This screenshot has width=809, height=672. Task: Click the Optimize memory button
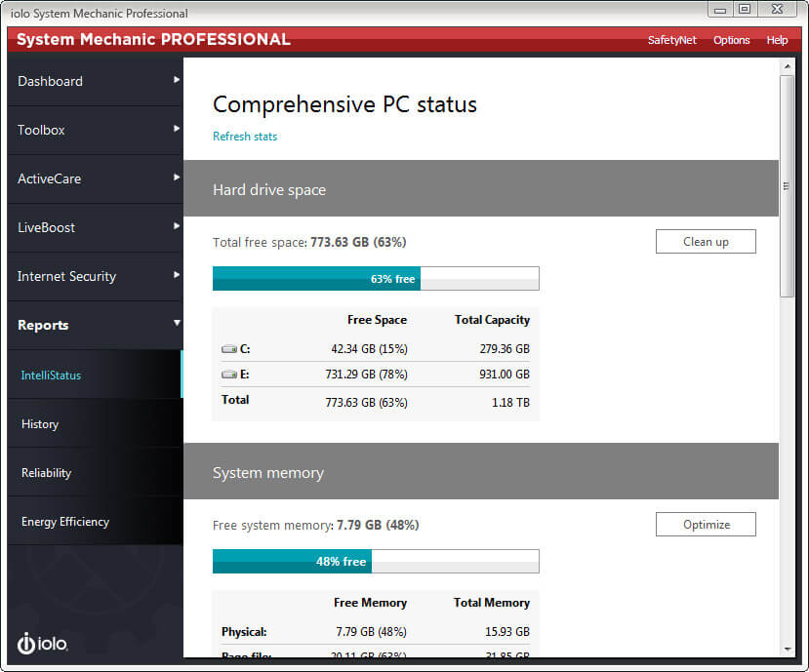(x=706, y=525)
